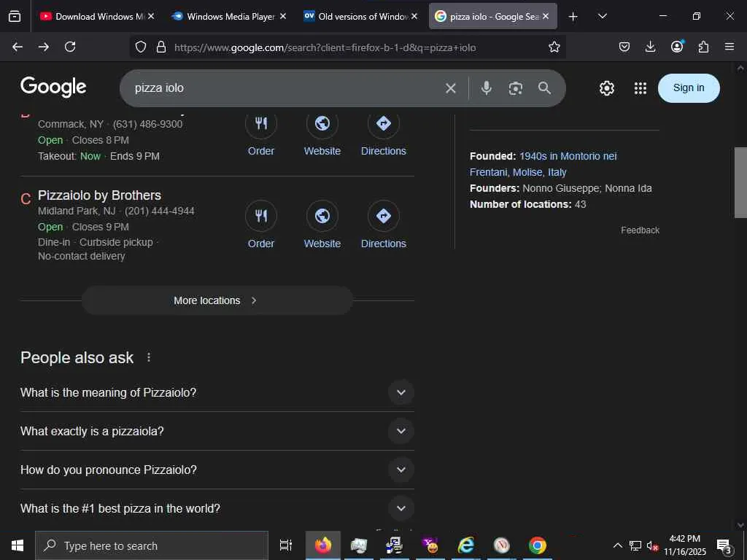Click Feedback link in knowledge panel
Viewport: 747px width, 560px height.
tap(640, 230)
